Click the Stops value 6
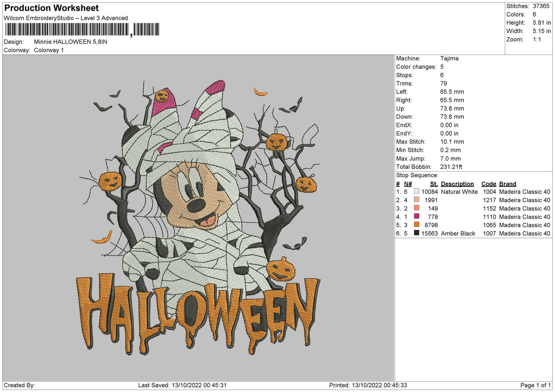The height and width of the screenshot is (392, 555). pos(442,75)
